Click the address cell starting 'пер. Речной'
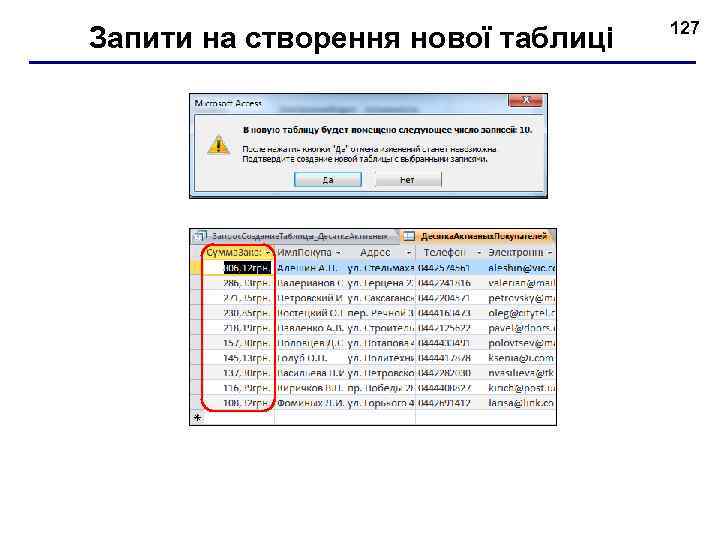The image size is (720, 540). 380,313
